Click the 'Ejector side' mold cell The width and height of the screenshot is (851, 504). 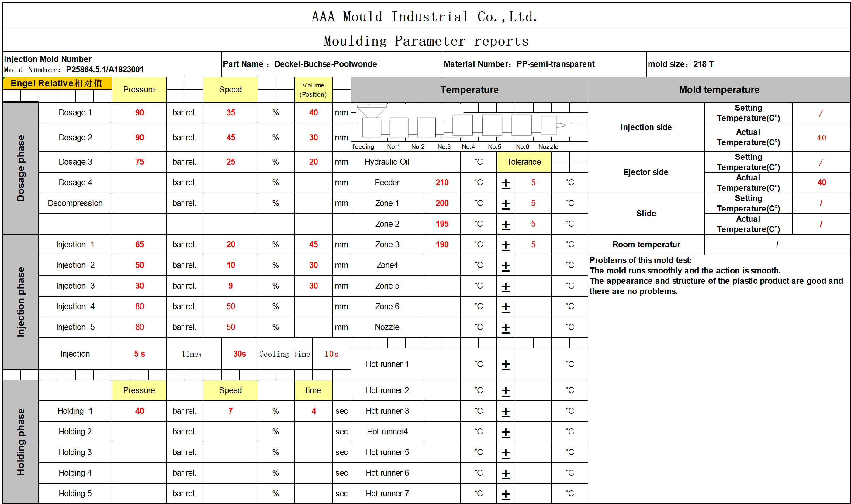point(646,172)
